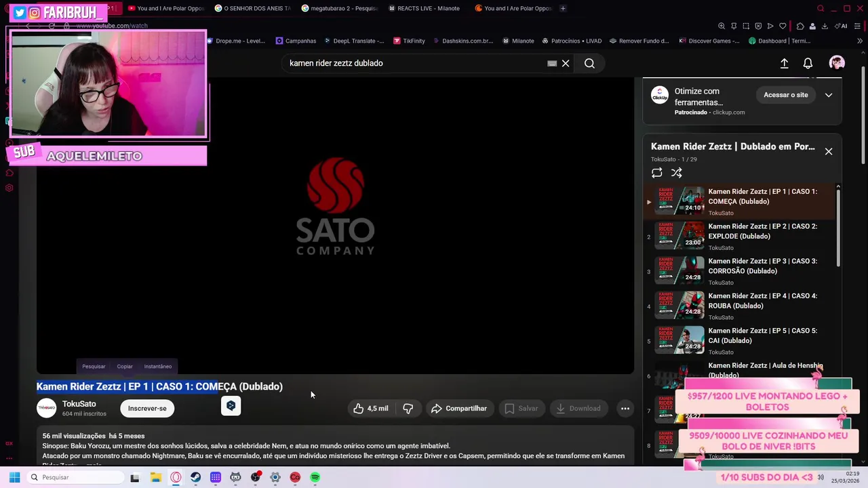Click Instantâneo in the selection popup

pos(158,367)
